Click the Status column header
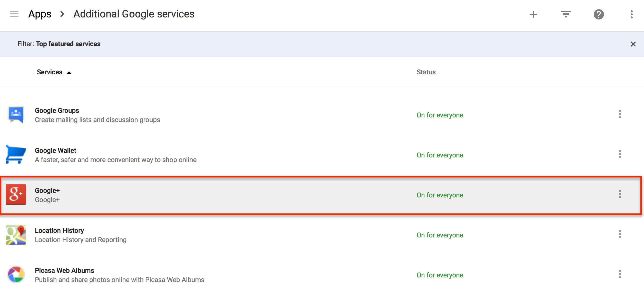Screen dimensions: 644x300 point(426,72)
